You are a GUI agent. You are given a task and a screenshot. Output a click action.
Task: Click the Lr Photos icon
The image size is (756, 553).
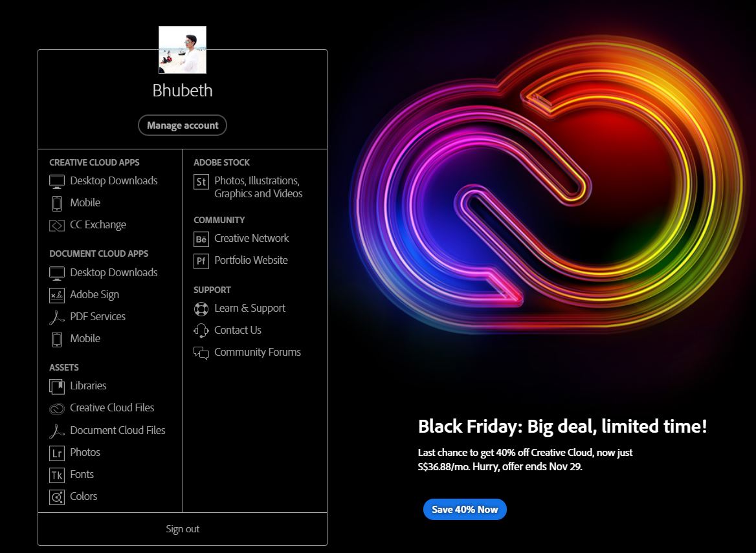coord(57,453)
